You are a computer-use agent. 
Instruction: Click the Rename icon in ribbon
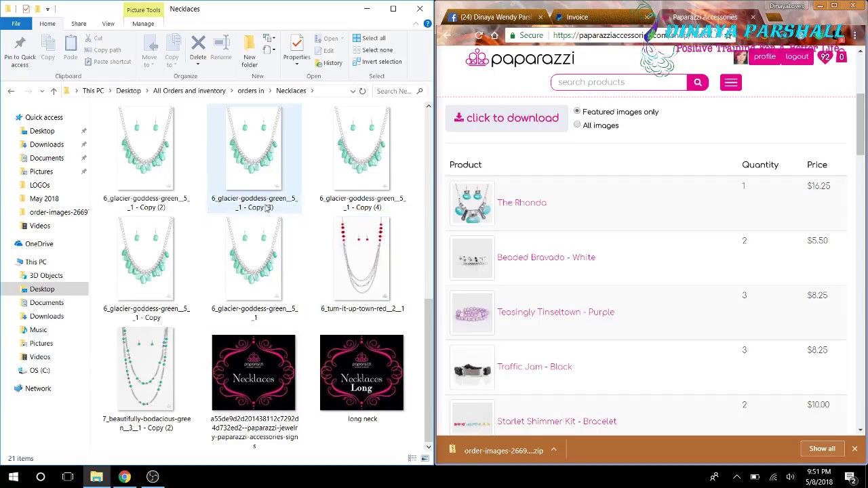pyautogui.click(x=221, y=43)
